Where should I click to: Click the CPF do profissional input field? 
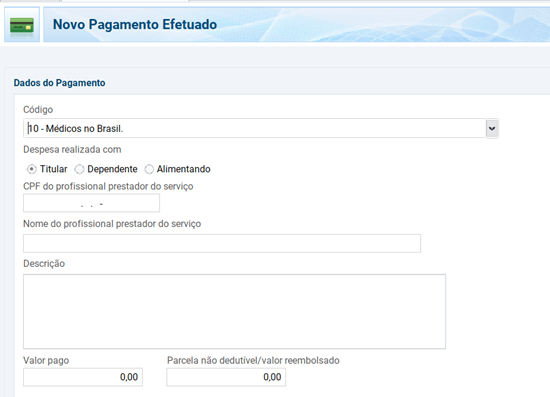coord(92,203)
